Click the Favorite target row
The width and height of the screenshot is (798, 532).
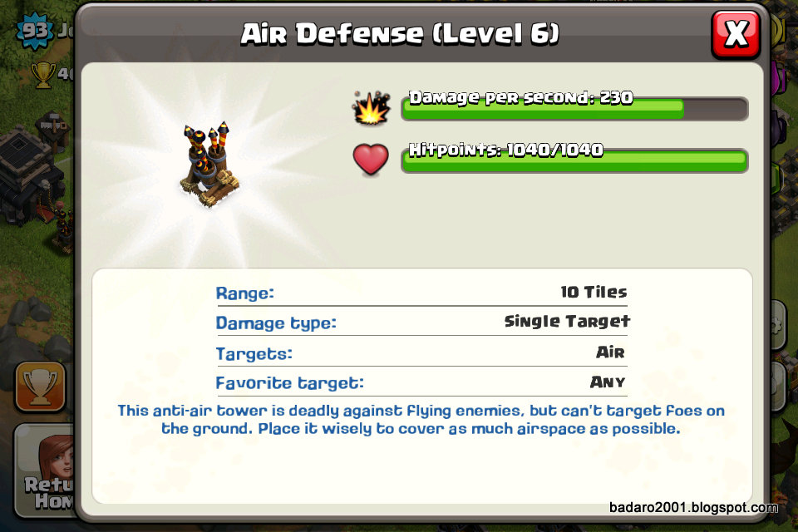(422, 383)
